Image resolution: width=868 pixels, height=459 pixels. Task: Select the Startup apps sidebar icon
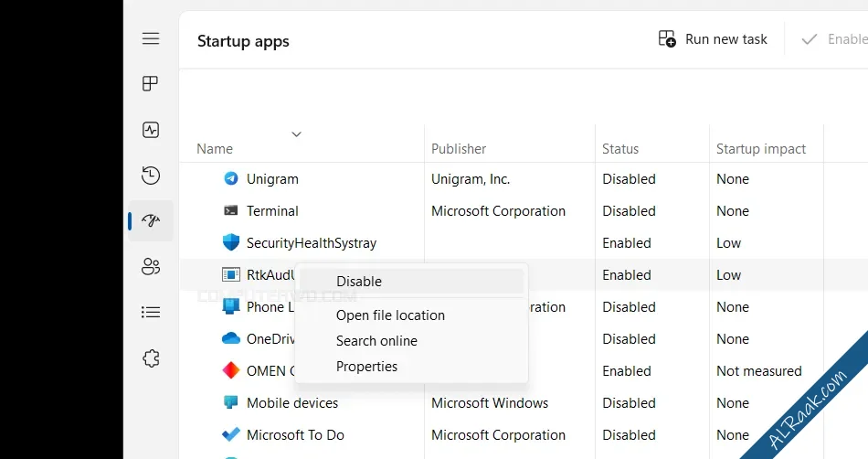pos(151,221)
